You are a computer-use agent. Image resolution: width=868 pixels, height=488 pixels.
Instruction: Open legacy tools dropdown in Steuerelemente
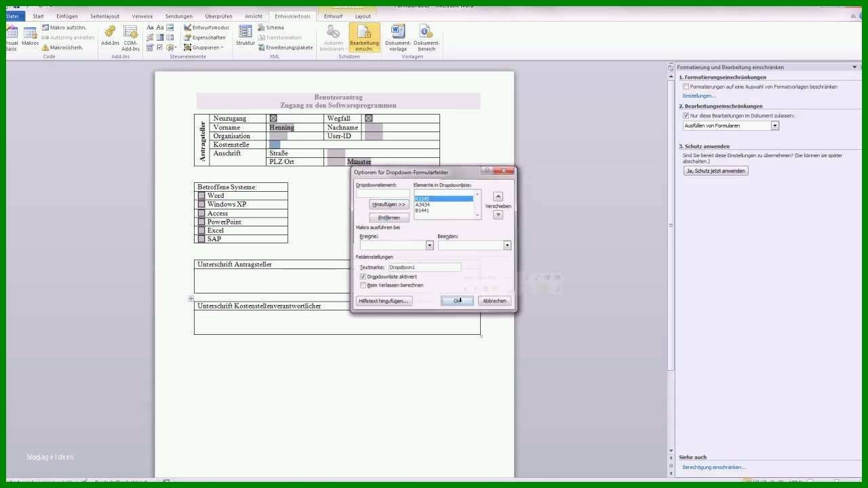pyautogui.click(x=172, y=47)
